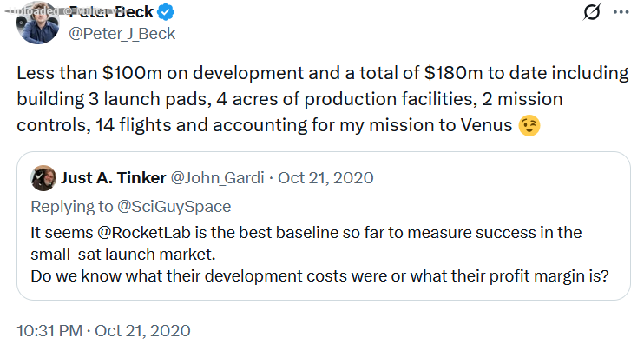
Task: Open Peter Beck's profile picture
Action: [38, 23]
